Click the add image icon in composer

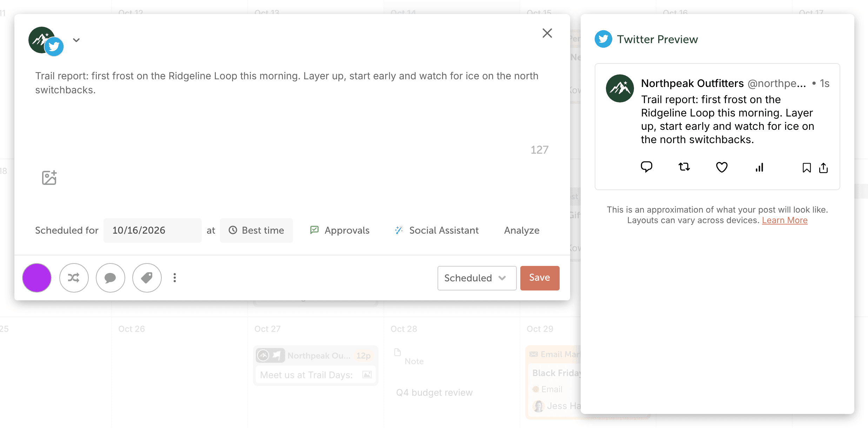[x=49, y=178]
